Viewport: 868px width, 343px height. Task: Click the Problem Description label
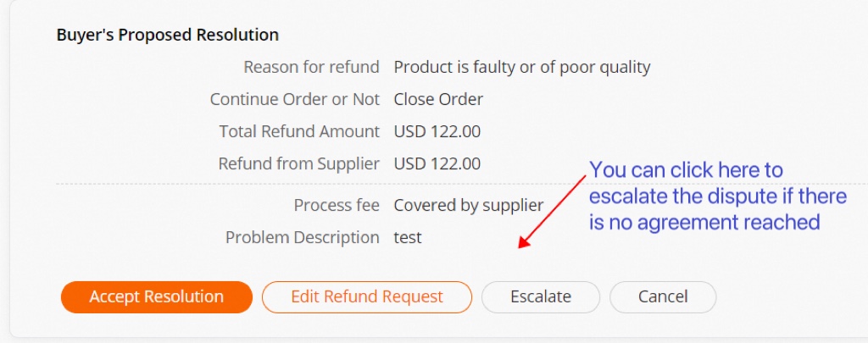303,237
